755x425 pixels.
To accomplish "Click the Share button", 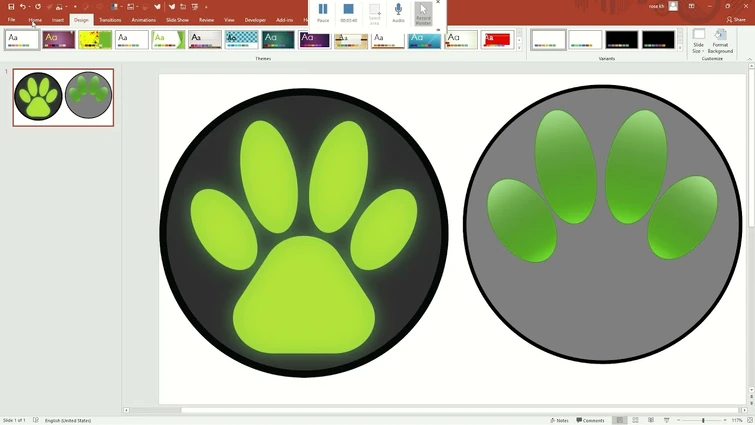I will click(x=736, y=20).
